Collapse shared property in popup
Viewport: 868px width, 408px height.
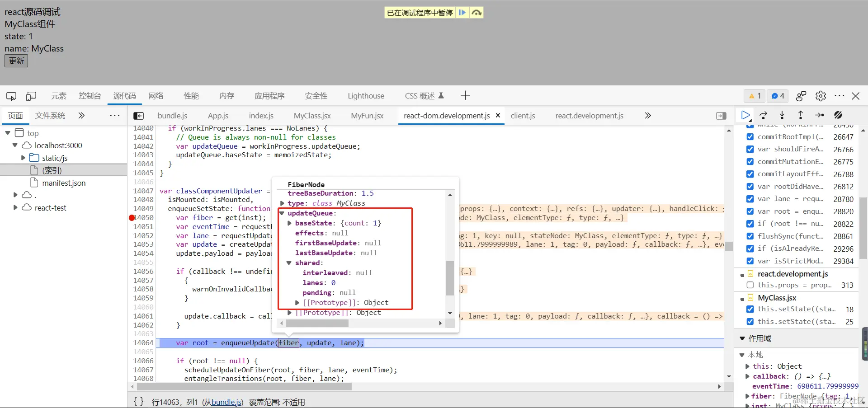pos(289,263)
